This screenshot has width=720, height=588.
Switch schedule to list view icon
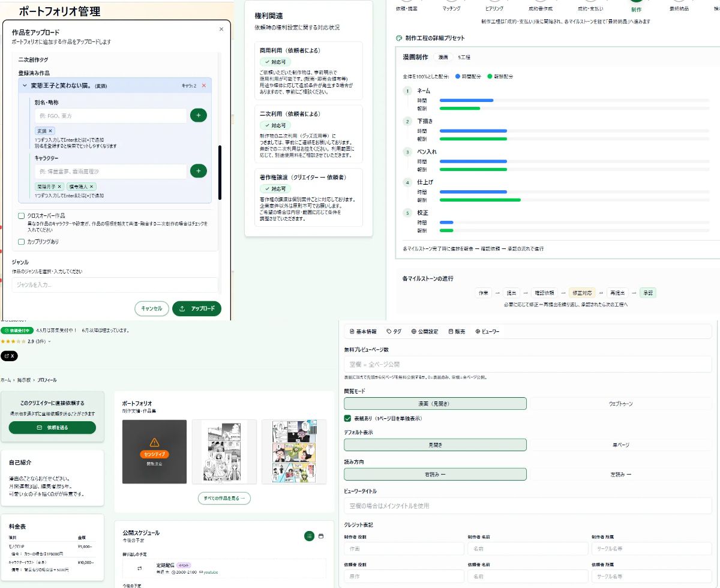coord(309,536)
